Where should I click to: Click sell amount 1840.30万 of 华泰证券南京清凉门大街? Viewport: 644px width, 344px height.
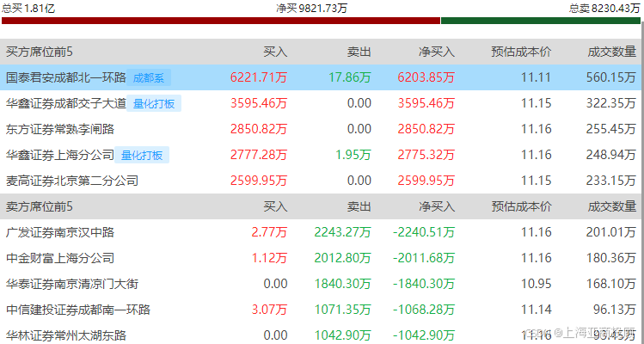343,284
